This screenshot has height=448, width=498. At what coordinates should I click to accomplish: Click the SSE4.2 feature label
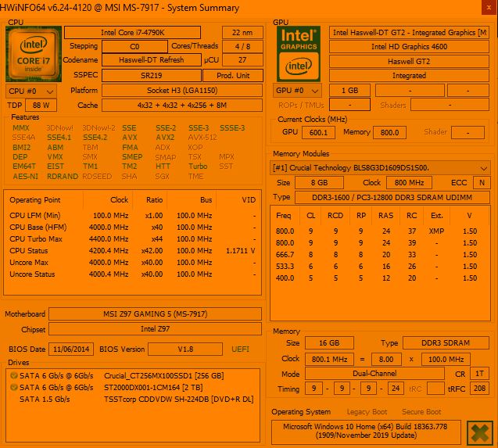click(95, 138)
